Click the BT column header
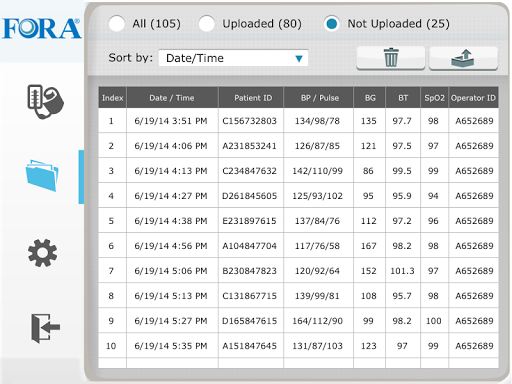This screenshot has height=384, width=512. [403, 98]
